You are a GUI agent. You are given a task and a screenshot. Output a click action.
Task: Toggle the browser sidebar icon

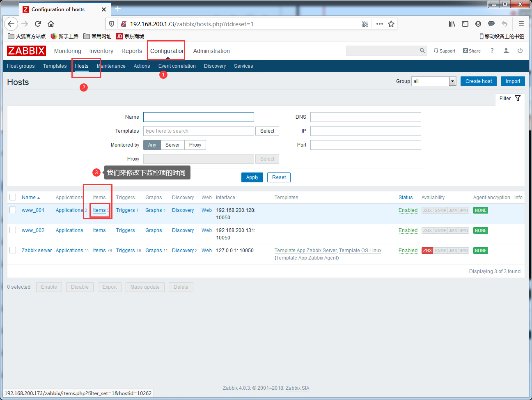click(x=465, y=24)
